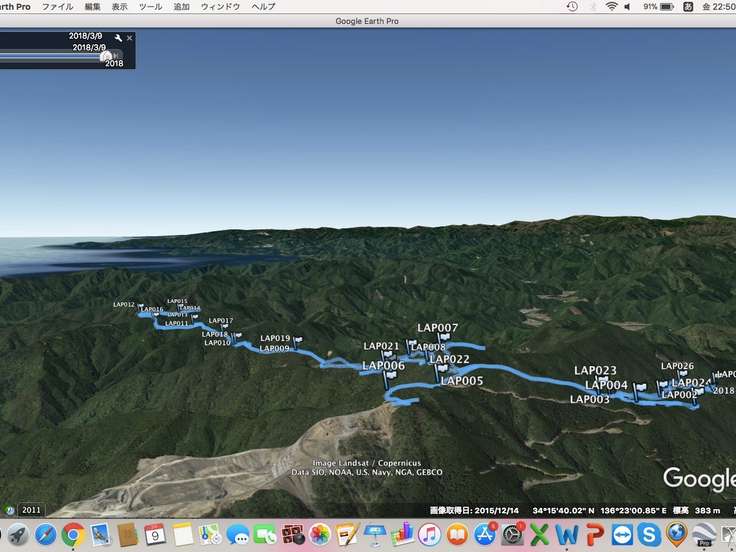This screenshot has height=552, width=736.
Task: Open the volume control in menu bar
Action: coord(628,7)
